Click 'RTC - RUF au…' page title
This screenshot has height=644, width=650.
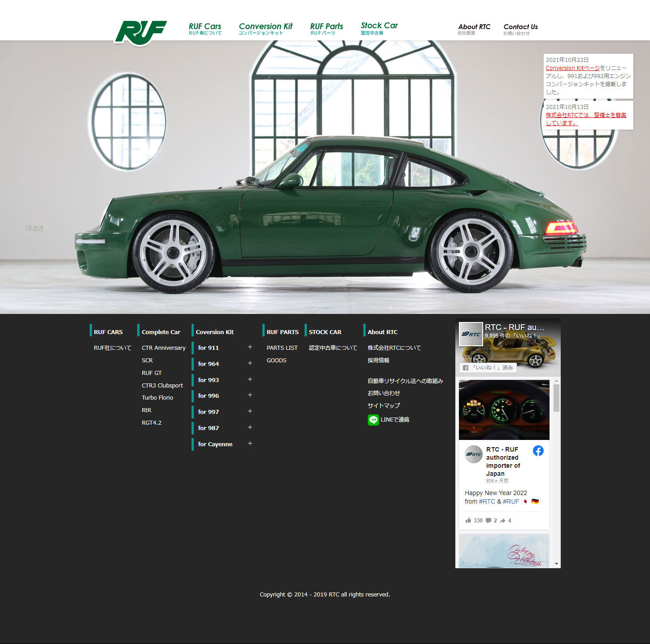coord(515,327)
